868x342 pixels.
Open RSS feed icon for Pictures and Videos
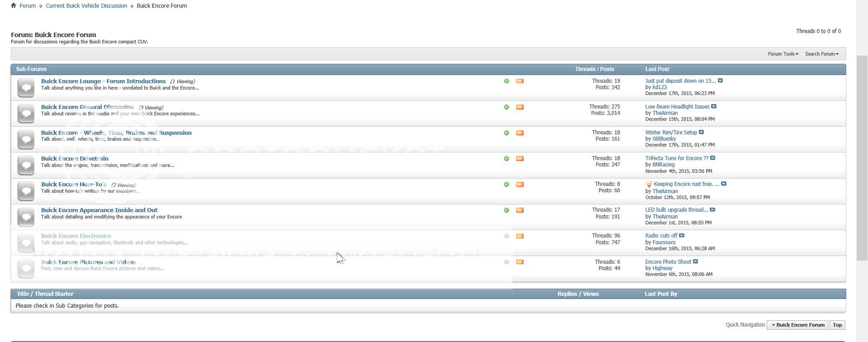520,262
